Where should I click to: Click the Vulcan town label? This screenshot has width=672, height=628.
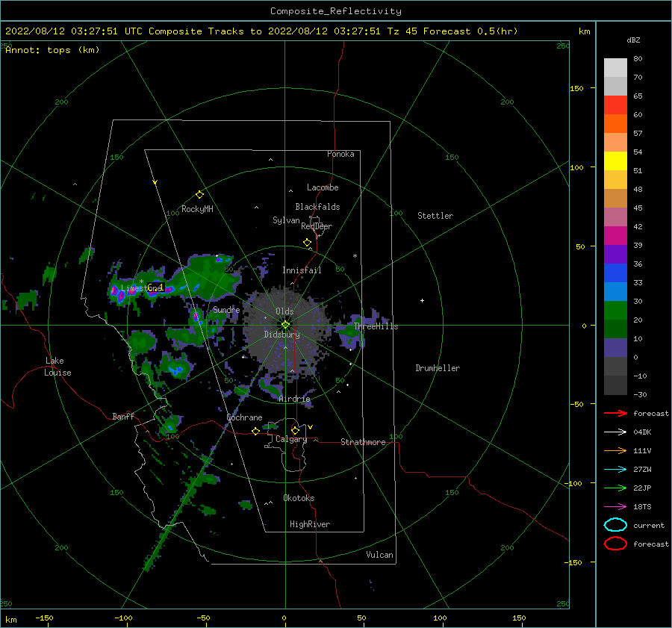379,555
